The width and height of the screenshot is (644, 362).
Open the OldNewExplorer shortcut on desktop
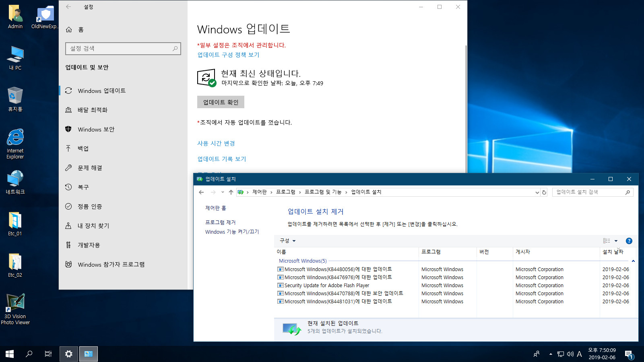pyautogui.click(x=45, y=17)
